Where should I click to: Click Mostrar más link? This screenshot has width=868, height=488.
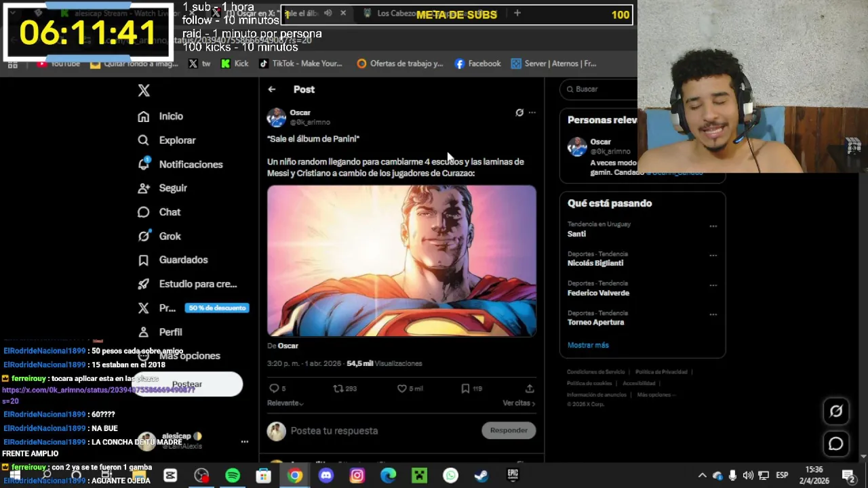click(x=588, y=345)
